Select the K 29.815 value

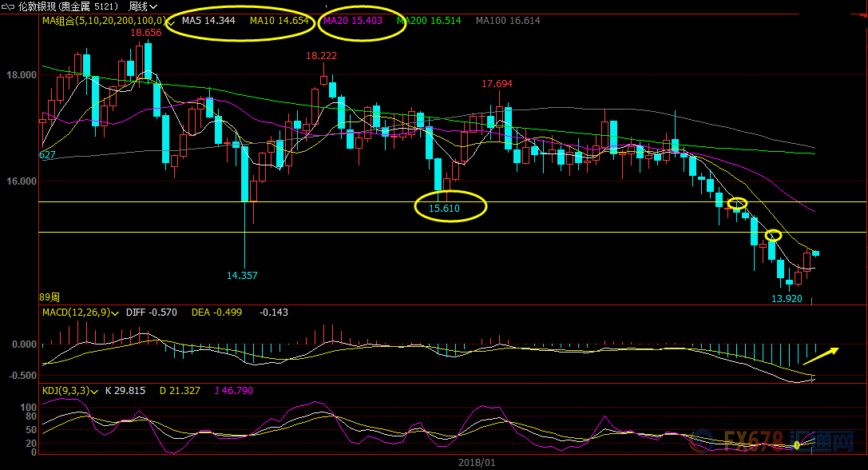125,391
